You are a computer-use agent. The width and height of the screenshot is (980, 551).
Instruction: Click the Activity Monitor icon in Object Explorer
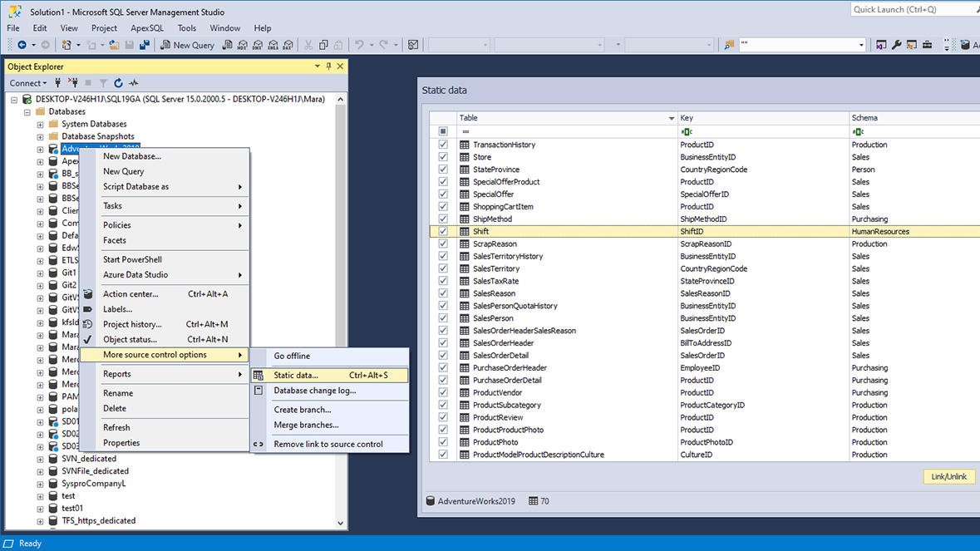(x=134, y=82)
